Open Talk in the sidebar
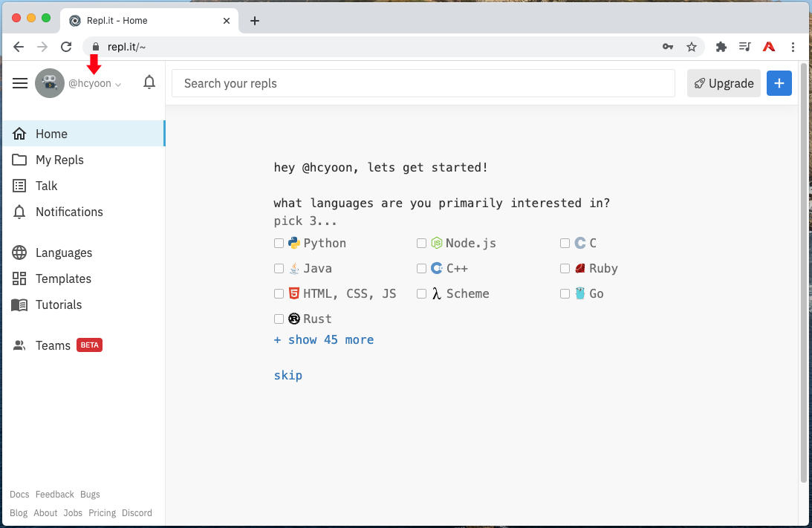 (x=84, y=186)
